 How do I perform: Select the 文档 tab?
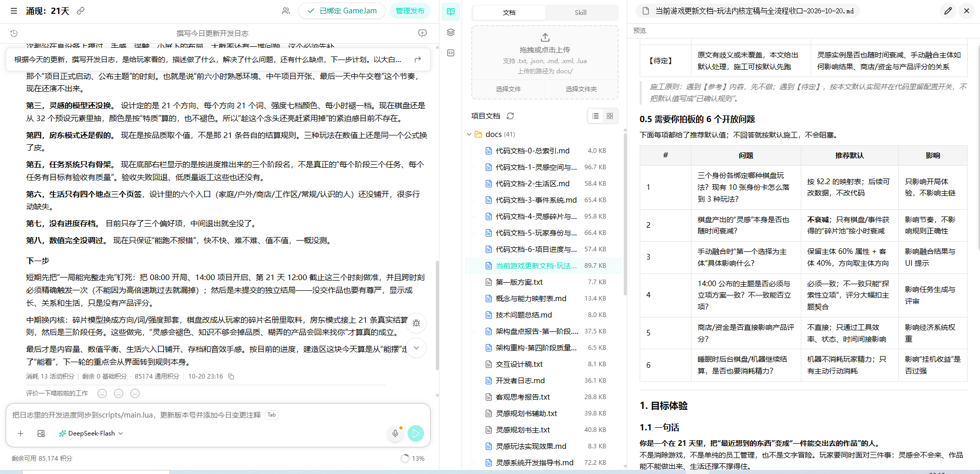[509, 12]
